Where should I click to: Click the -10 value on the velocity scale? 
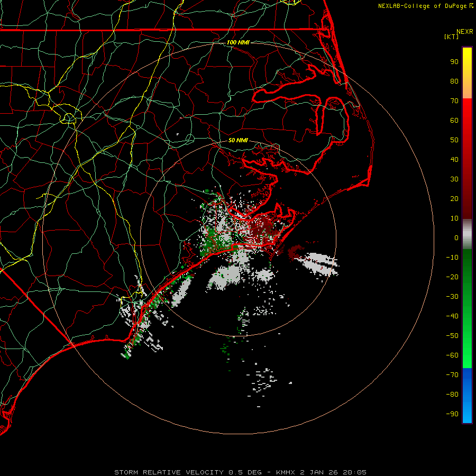(x=452, y=258)
